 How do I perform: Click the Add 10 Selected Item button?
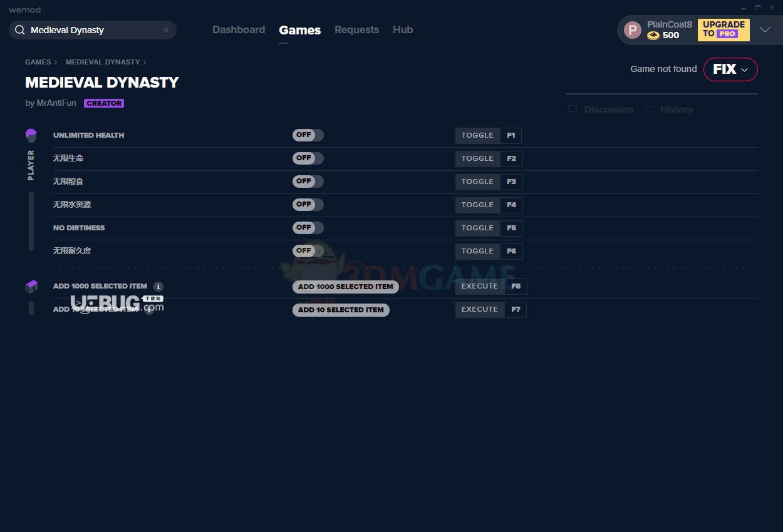click(341, 310)
